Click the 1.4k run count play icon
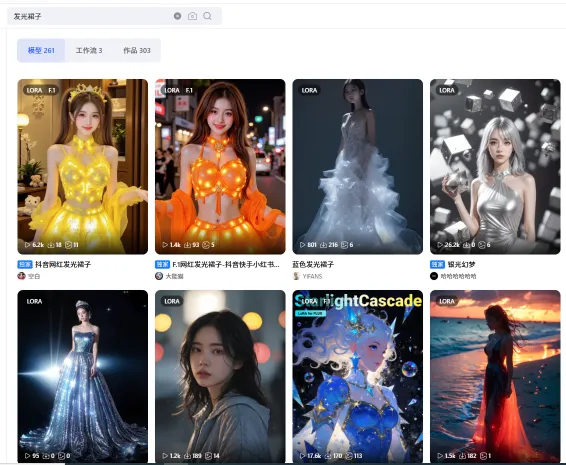 point(165,245)
